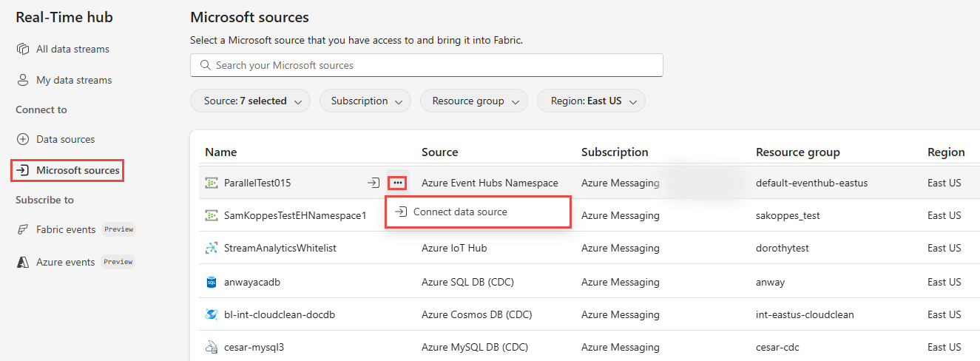Click Azure Cosmos DB (CDC) source cell
Viewport: 980px width, 361px height.
coord(476,314)
